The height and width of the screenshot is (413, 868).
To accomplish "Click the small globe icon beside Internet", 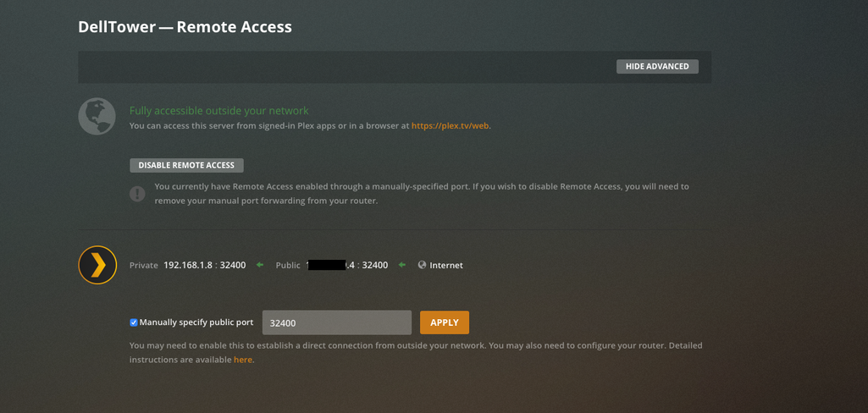I will click(x=422, y=265).
